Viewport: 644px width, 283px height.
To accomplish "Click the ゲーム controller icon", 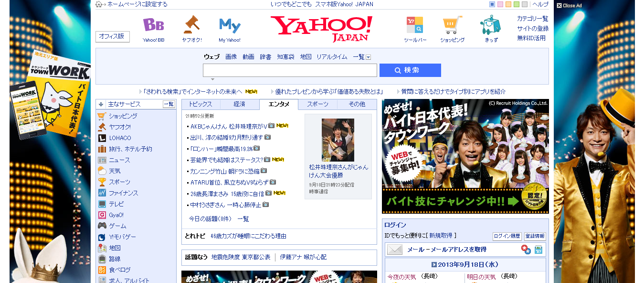I will point(102,226).
